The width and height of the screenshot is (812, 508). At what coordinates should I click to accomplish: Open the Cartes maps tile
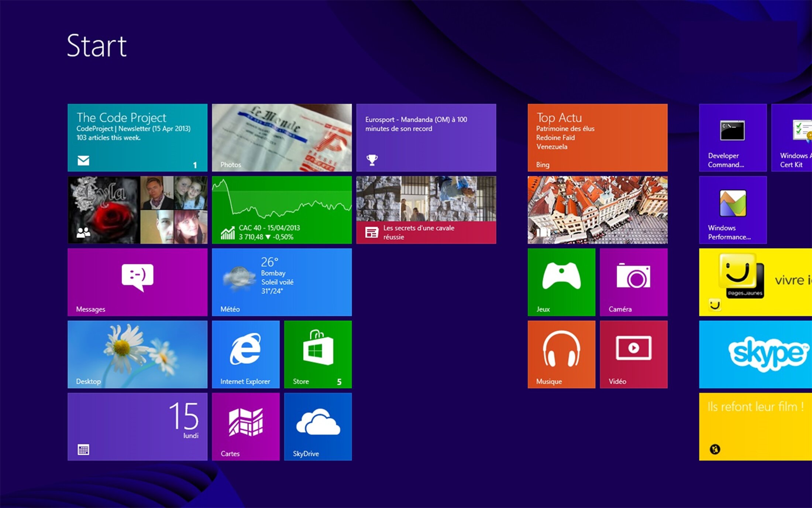tap(245, 426)
